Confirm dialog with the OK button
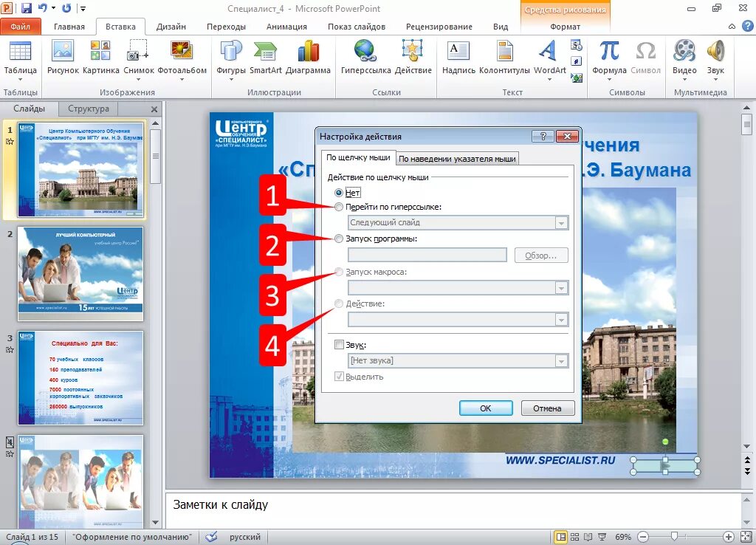 coord(486,408)
